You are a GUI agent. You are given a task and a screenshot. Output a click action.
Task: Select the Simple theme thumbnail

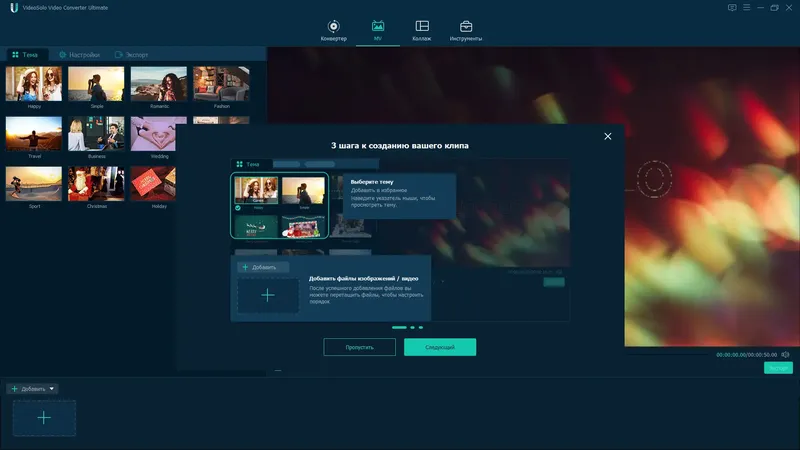point(96,84)
